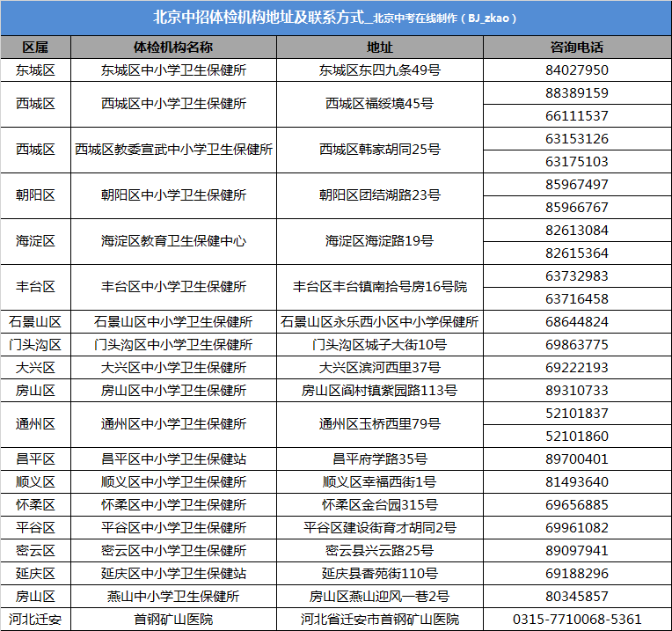Screen dimensions: 672x631
Task: Select phone number 89700401
Action: [x=577, y=459]
